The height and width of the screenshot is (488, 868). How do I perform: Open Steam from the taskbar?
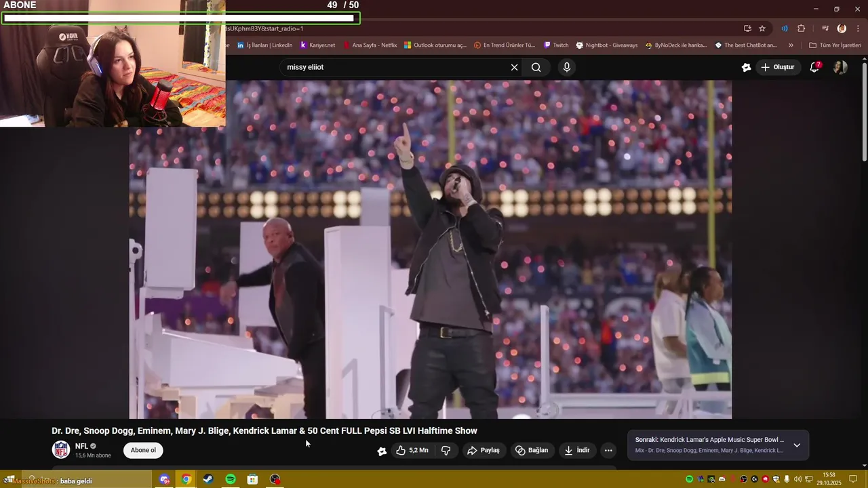(x=208, y=479)
